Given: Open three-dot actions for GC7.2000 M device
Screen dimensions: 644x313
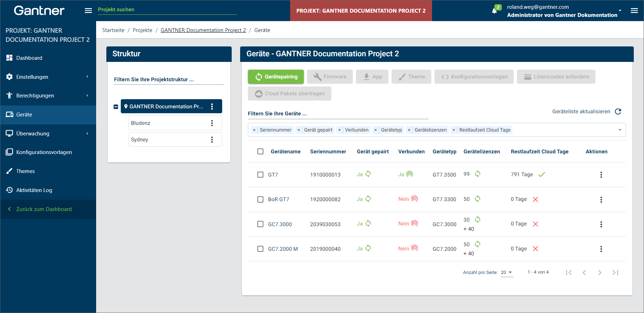Looking at the screenshot, I should [x=601, y=249].
